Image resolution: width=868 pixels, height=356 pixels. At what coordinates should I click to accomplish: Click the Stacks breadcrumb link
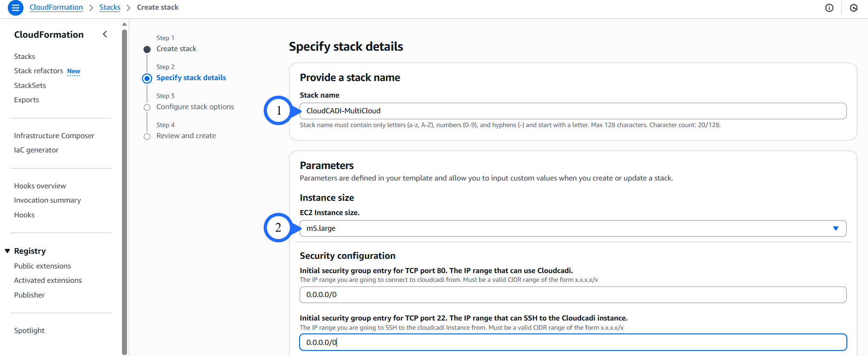[110, 7]
